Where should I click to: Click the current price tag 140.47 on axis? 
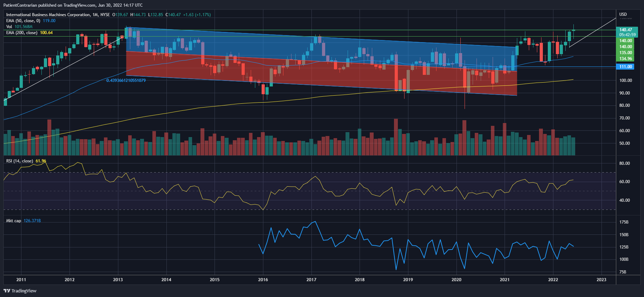[x=626, y=30]
